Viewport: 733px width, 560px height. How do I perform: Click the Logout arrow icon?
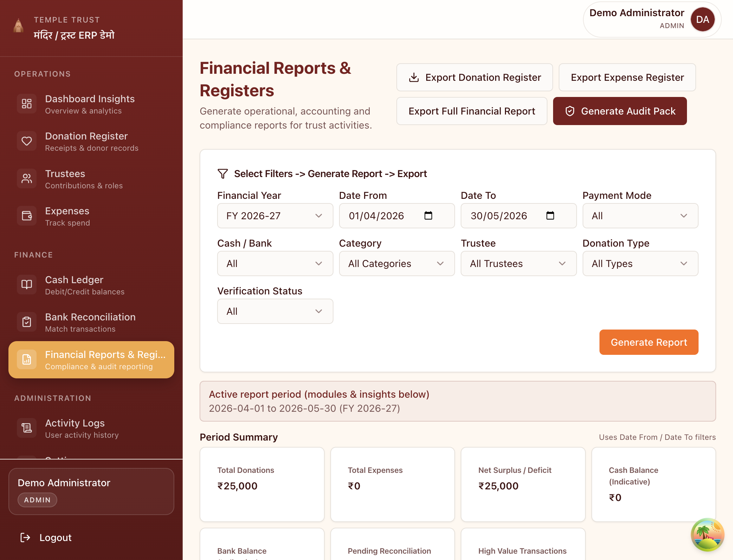(x=25, y=538)
